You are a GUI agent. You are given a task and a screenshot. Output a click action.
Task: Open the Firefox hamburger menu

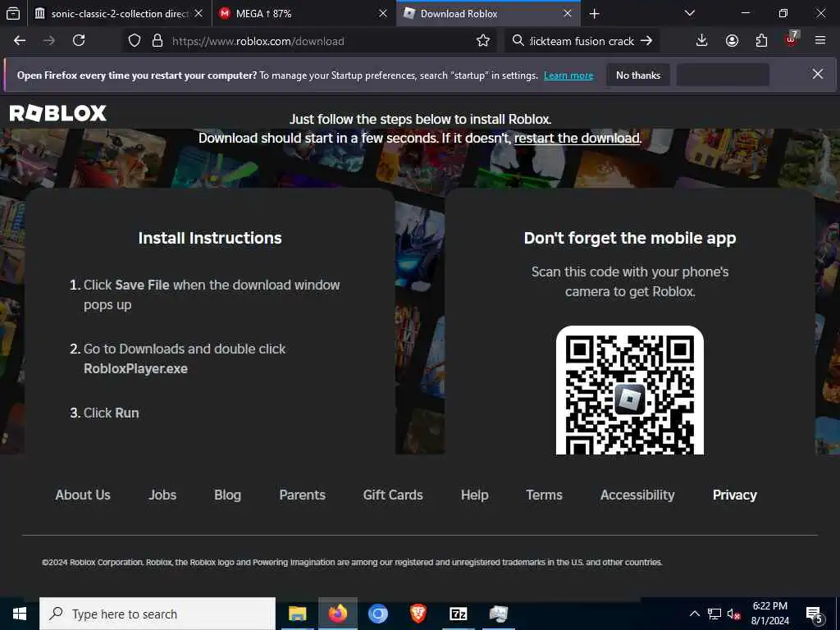[x=820, y=41]
